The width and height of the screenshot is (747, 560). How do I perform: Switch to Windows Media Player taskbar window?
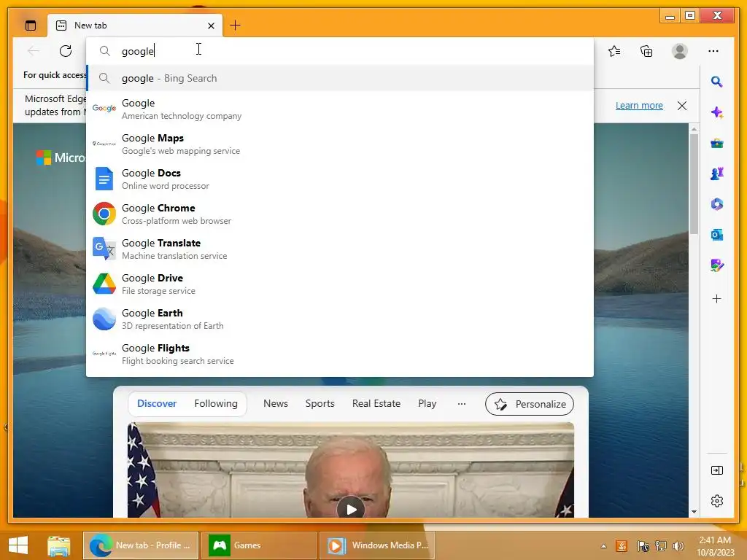(x=376, y=545)
